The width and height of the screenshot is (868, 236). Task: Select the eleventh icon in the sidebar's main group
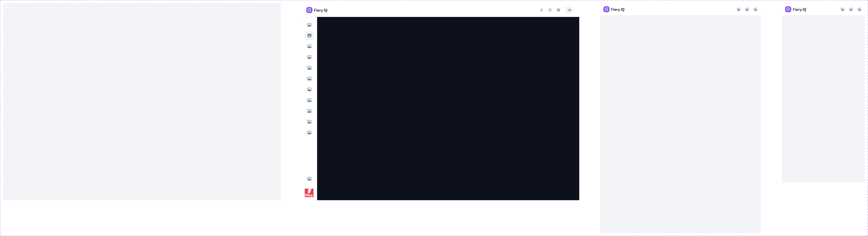pyautogui.click(x=309, y=132)
